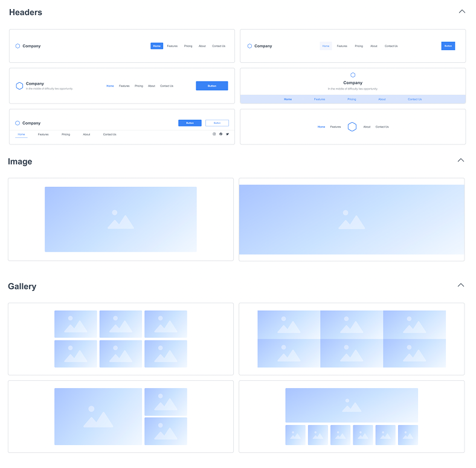
Task: Pick gallery layout with one large and six small thumbnails
Action: click(x=352, y=417)
